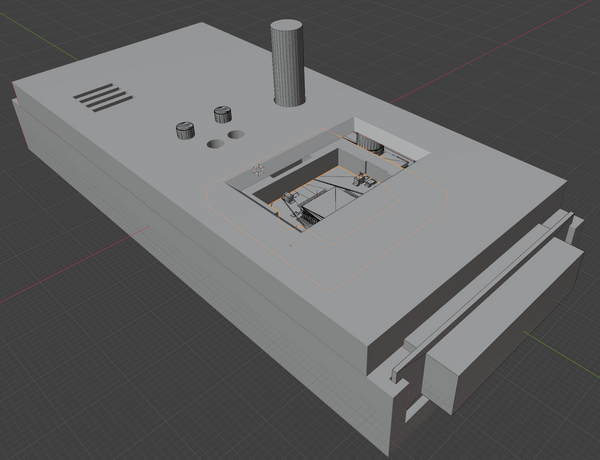
Task: Select the detached long block at the end
Action: tap(502, 325)
